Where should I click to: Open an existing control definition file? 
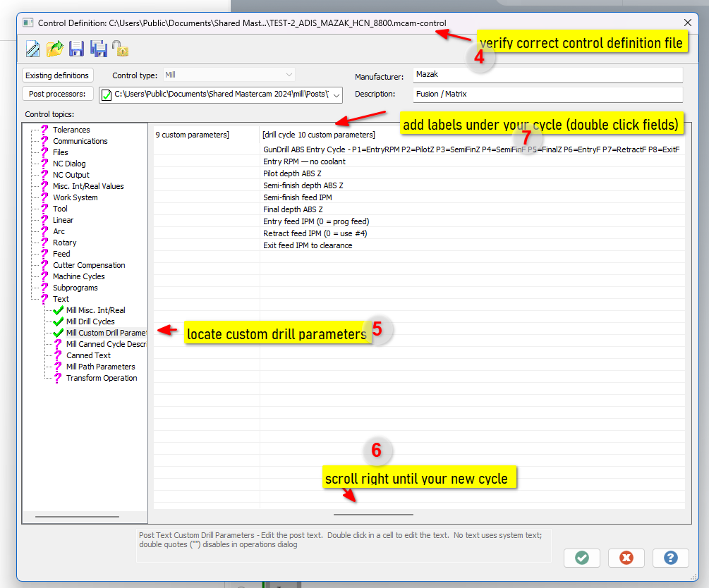[x=54, y=49]
